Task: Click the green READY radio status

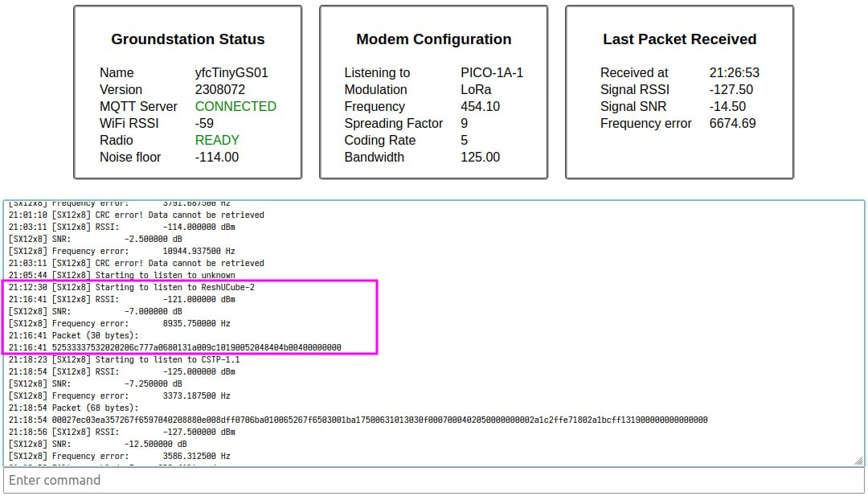Action: click(x=217, y=140)
